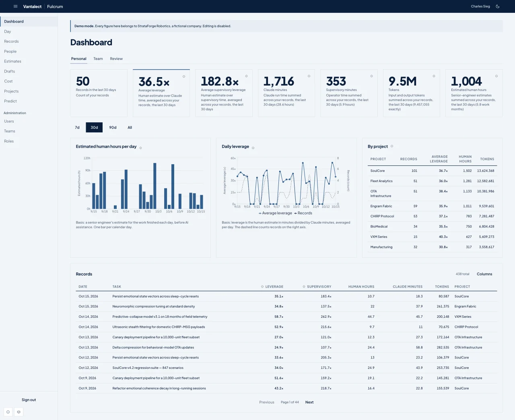
Task: Switch to the Personal tab
Action: pos(79,59)
